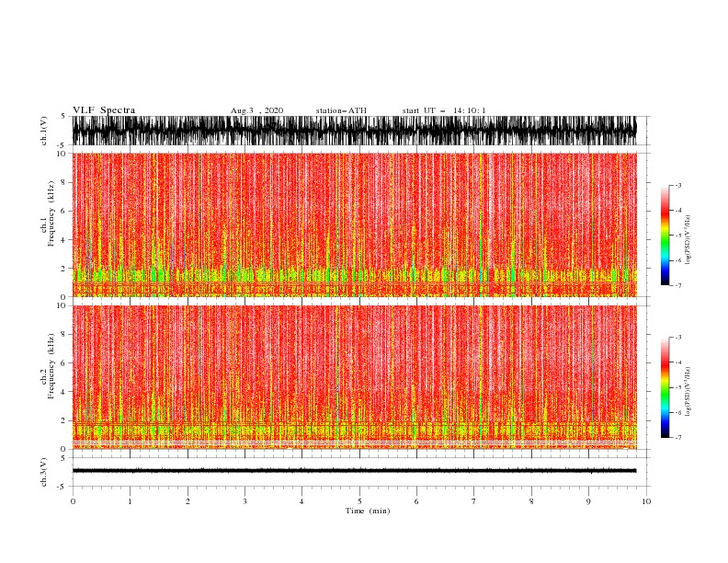Click time axis tick label "10"
Screen dimensions: 728x563
tap(646, 501)
